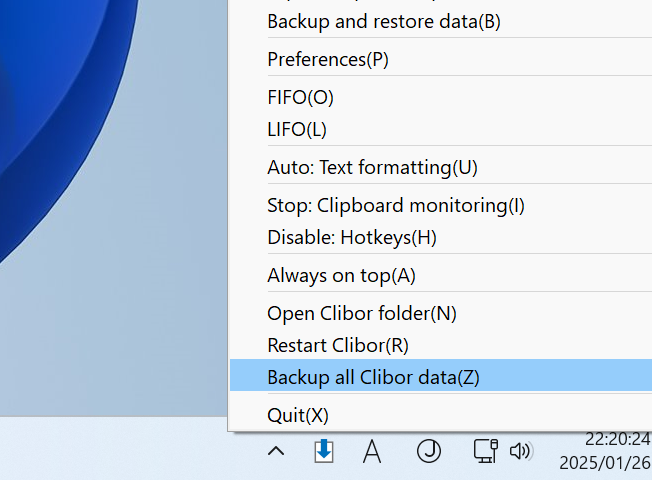Open the IME input mode 'A' indicator
This screenshot has height=480, width=652.
pyautogui.click(x=372, y=451)
